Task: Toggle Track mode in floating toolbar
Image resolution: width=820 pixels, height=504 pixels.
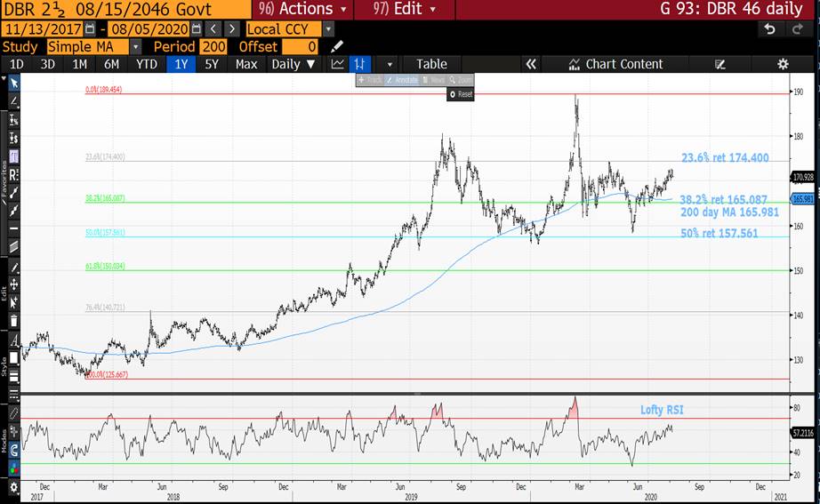Action: pos(370,80)
